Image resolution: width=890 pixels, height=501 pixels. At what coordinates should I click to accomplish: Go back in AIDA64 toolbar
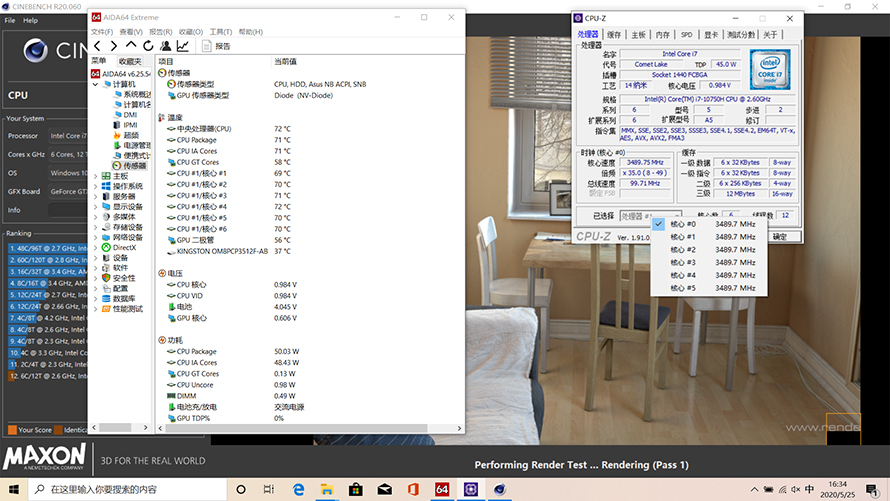coord(98,46)
